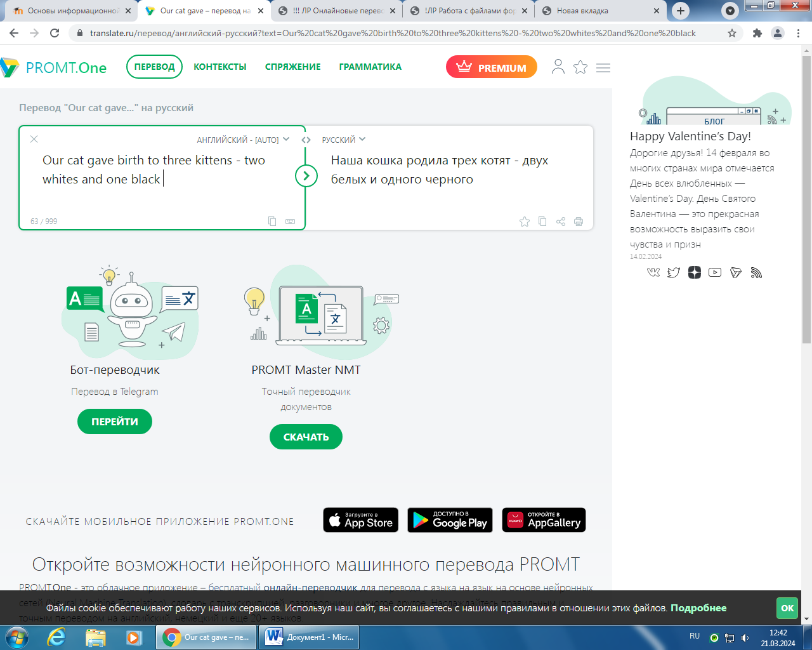812x650 pixels.
Task: Clear source text with X icon
Action: 34,139
